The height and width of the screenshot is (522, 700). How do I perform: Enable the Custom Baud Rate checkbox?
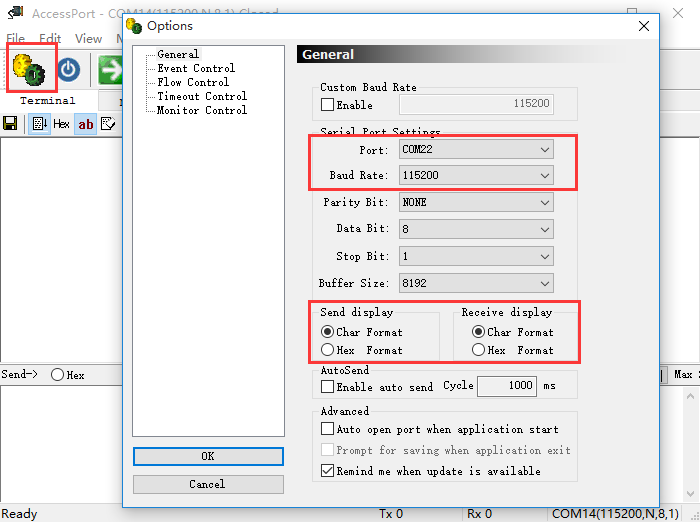pyautogui.click(x=328, y=105)
